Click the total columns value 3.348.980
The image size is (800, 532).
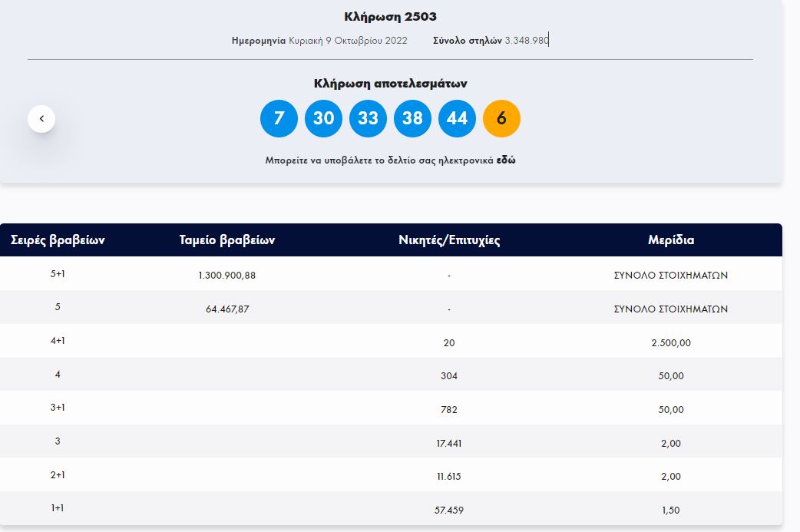coord(526,40)
